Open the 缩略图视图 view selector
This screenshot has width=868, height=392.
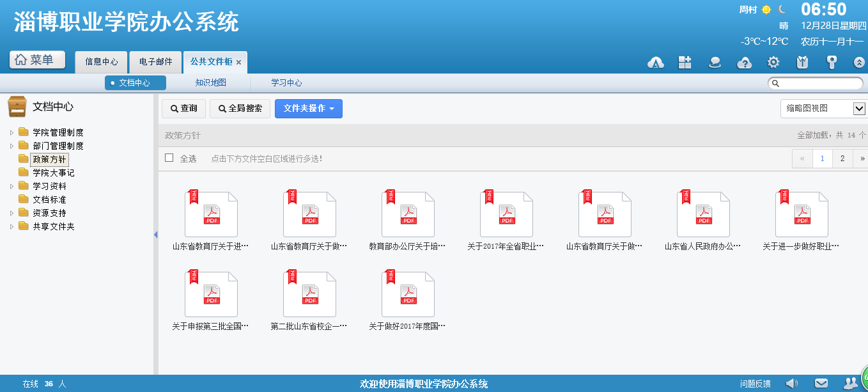coord(823,109)
